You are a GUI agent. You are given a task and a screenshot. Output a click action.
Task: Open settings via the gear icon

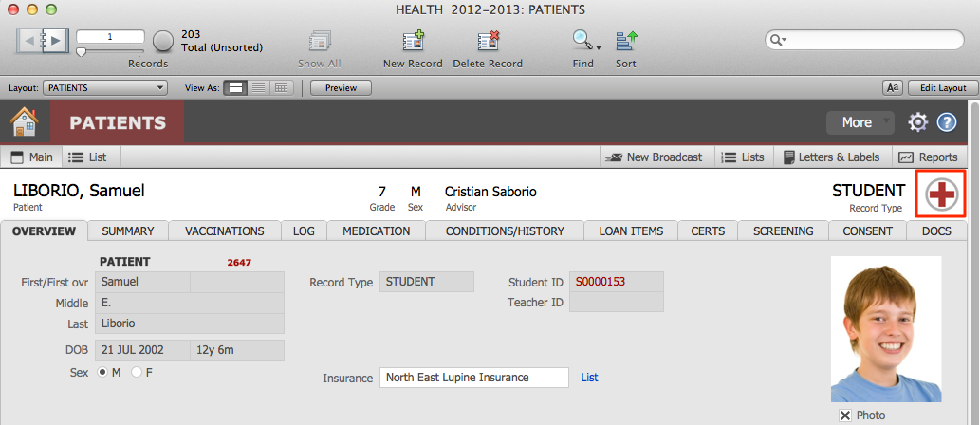click(x=917, y=122)
